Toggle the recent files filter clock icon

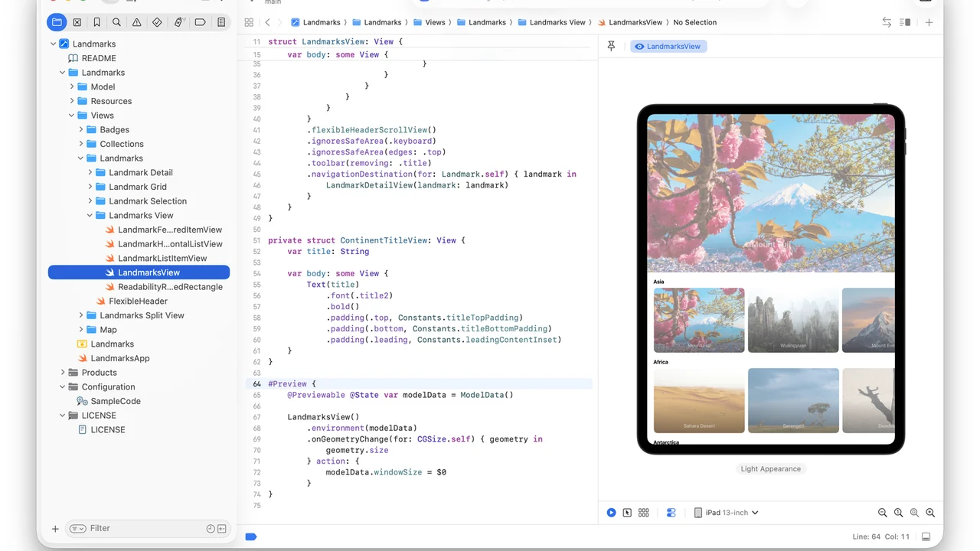pyautogui.click(x=211, y=529)
